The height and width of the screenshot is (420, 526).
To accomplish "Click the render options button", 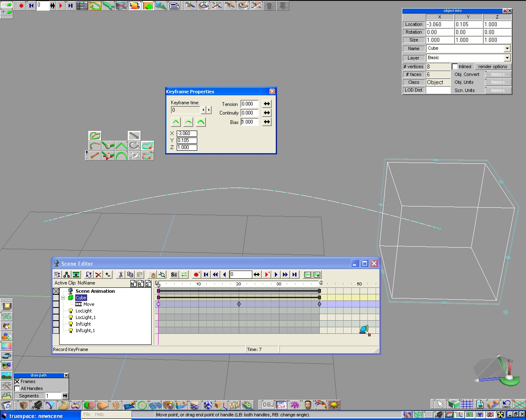I will [492, 67].
